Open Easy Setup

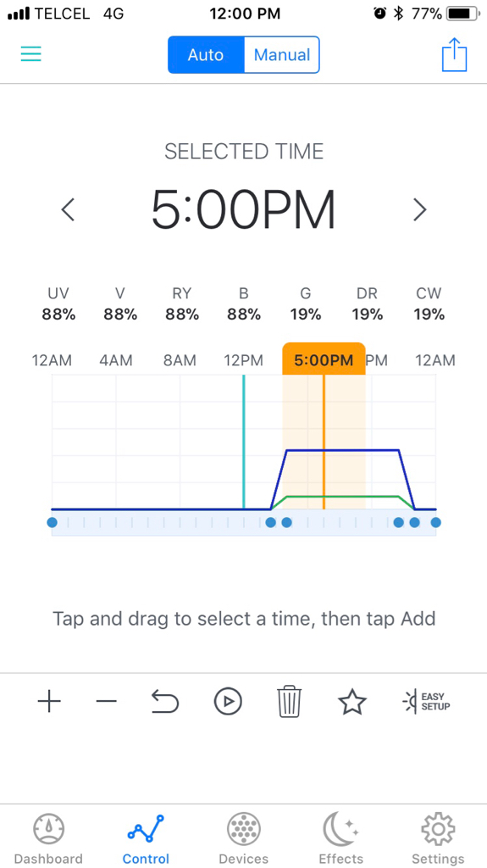click(426, 702)
